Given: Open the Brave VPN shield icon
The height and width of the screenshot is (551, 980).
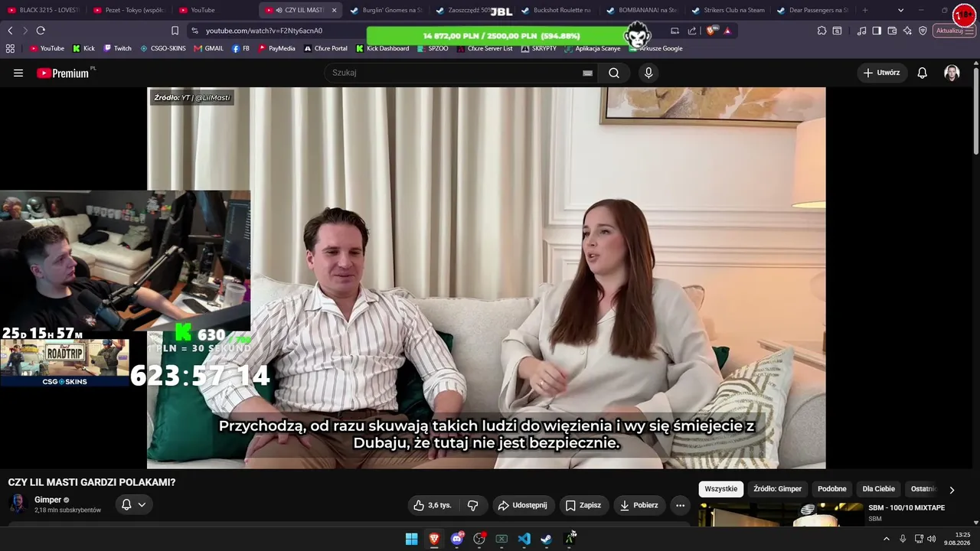Looking at the screenshot, I should [923, 31].
